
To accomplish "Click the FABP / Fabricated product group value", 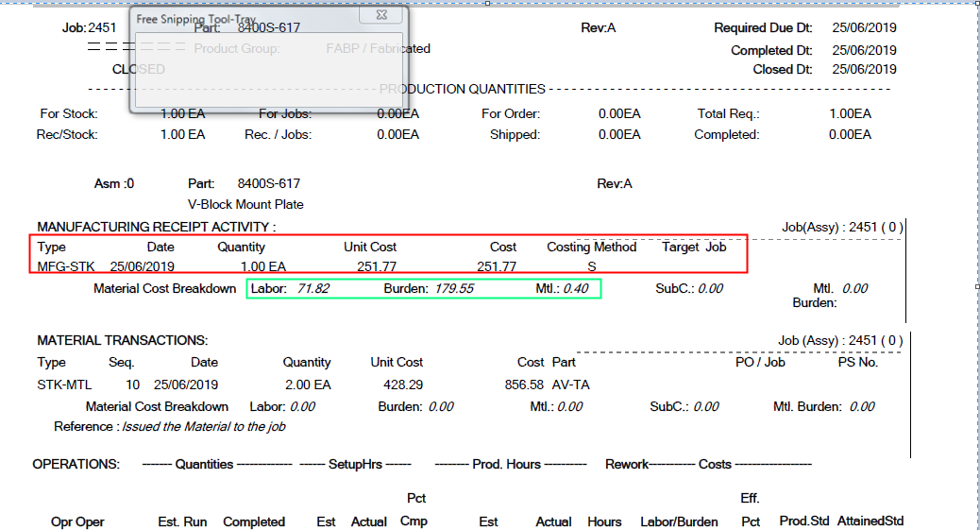I will click(x=379, y=48).
